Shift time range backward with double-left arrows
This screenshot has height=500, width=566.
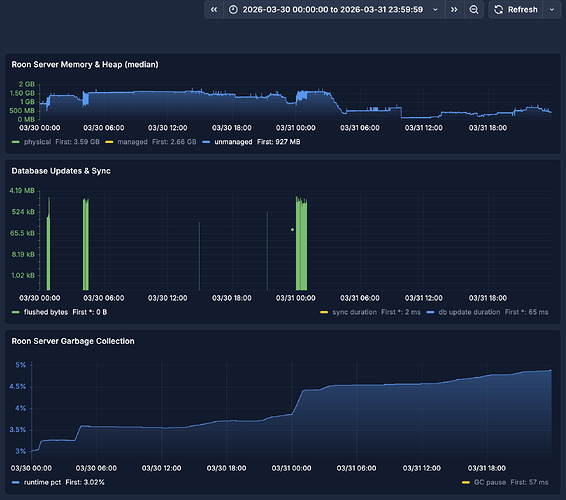(x=214, y=10)
